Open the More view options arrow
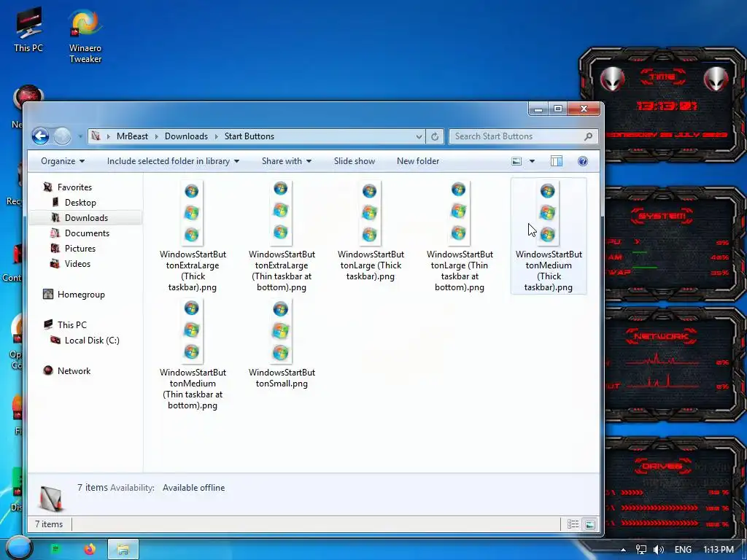Screen dimensions: 747x560 532,161
